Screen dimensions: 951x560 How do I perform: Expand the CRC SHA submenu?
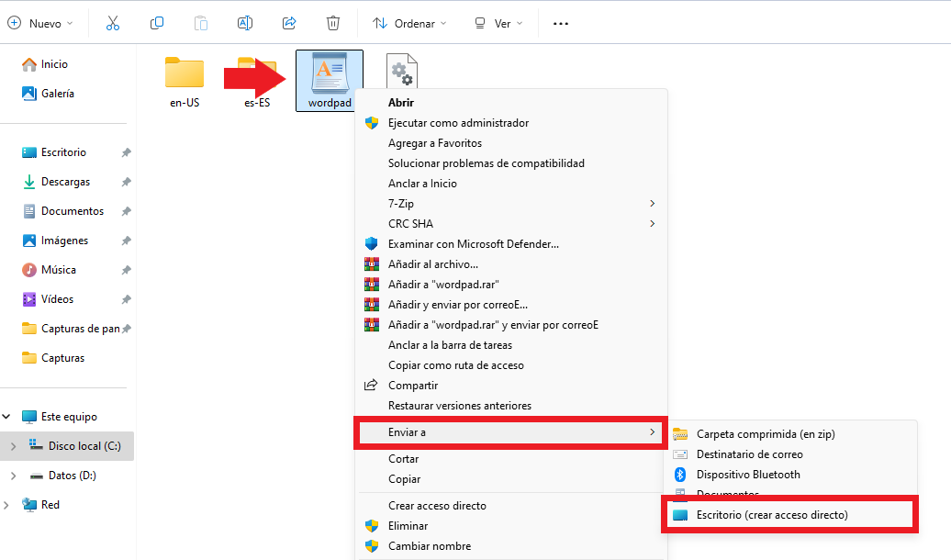point(510,224)
